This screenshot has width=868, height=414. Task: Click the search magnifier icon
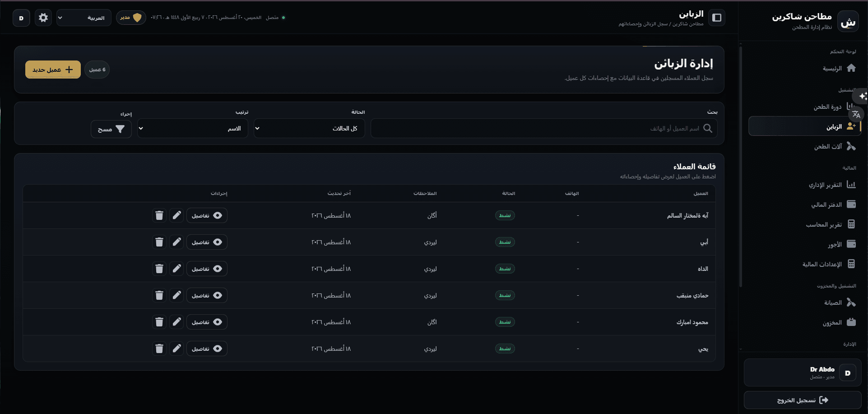point(708,129)
